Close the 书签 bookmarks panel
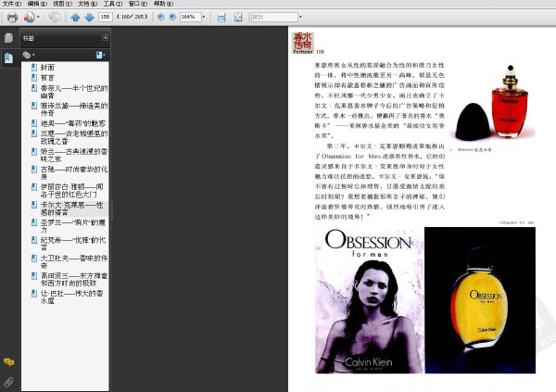The image size is (556, 392). pyautogui.click(x=105, y=38)
